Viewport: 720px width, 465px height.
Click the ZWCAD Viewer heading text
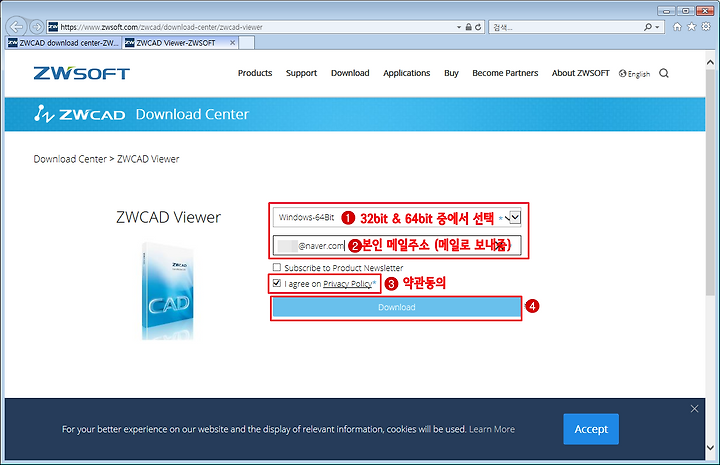click(x=169, y=217)
